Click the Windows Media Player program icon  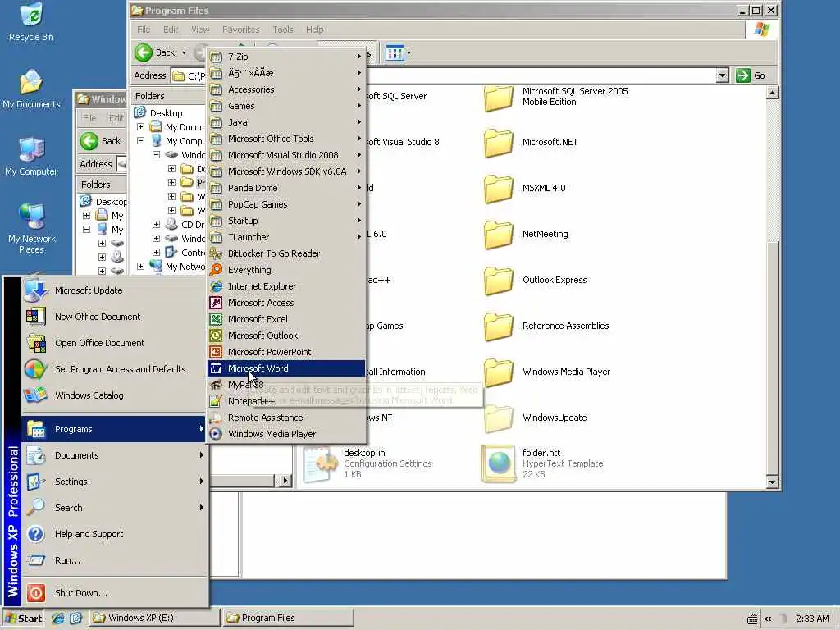(x=216, y=434)
